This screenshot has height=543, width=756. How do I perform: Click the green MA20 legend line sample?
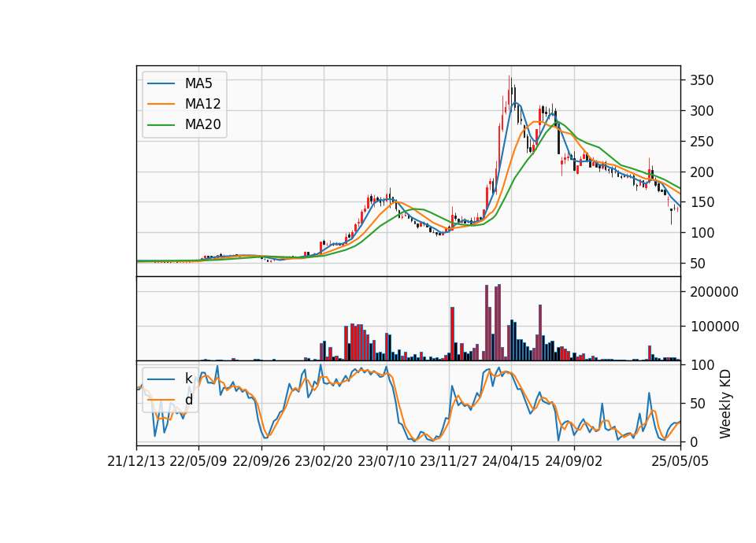(161, 124)
